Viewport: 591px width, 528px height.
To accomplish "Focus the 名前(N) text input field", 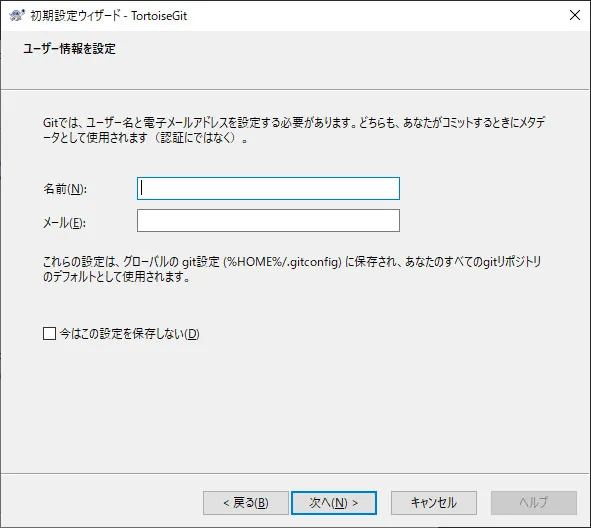I will click(x=268, y=188).
